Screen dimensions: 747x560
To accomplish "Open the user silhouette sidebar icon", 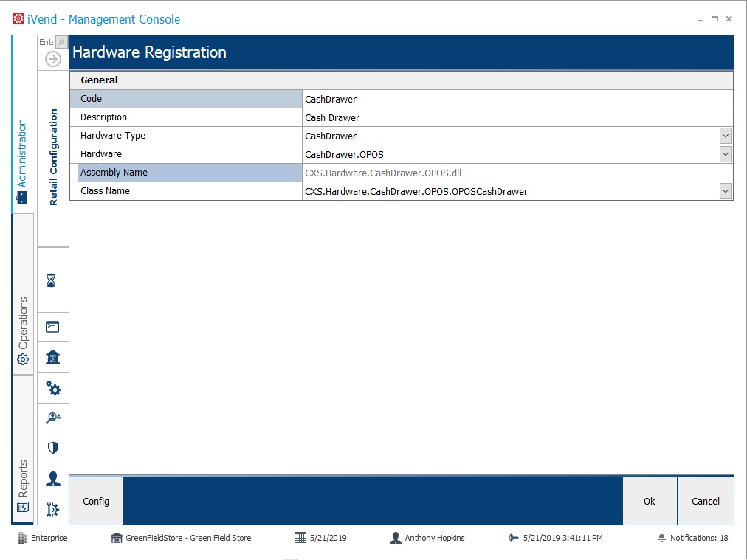I will [53, 479].
